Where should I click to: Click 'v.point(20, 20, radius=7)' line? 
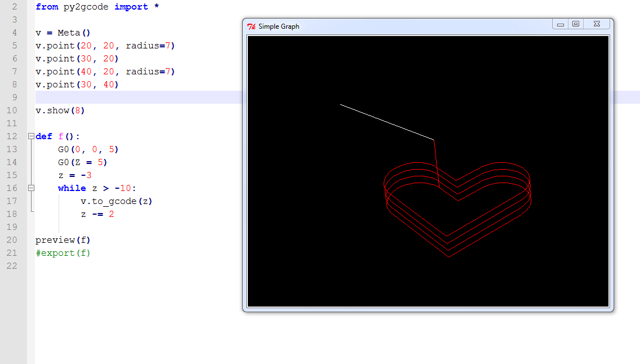(105, 46)
